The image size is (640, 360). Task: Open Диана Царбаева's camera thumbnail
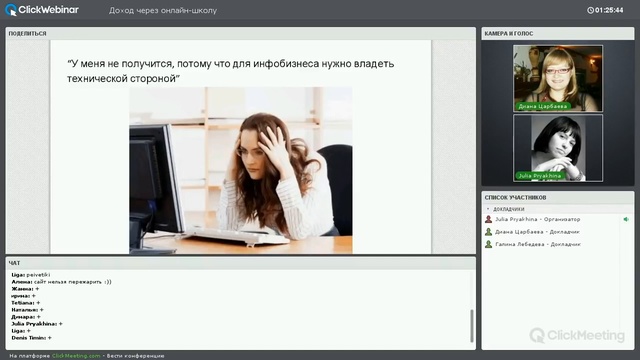tap(558, 78)
